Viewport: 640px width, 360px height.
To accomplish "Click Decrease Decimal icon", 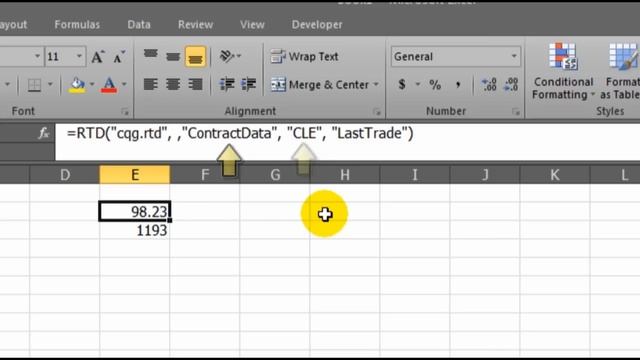I will (x=511, y=85).
